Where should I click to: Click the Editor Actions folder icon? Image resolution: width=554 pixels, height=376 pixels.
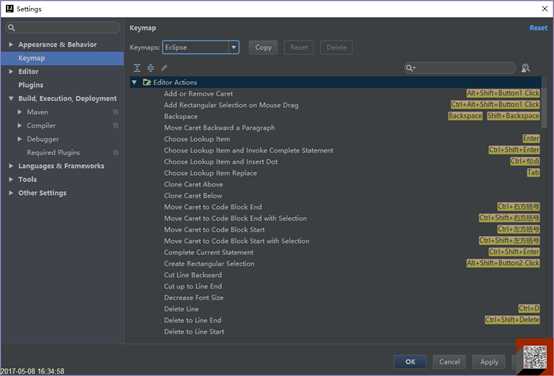coord(147,82)
